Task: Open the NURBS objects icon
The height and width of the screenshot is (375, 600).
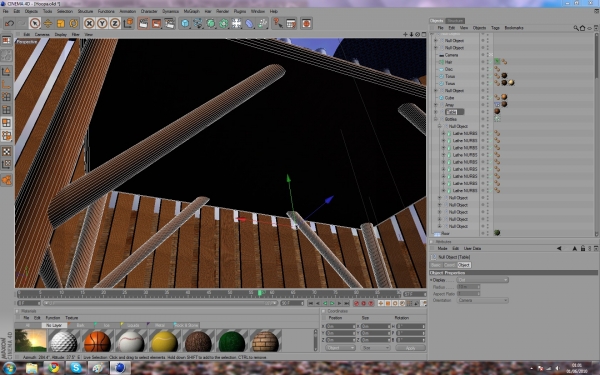Action: (211, 23)
